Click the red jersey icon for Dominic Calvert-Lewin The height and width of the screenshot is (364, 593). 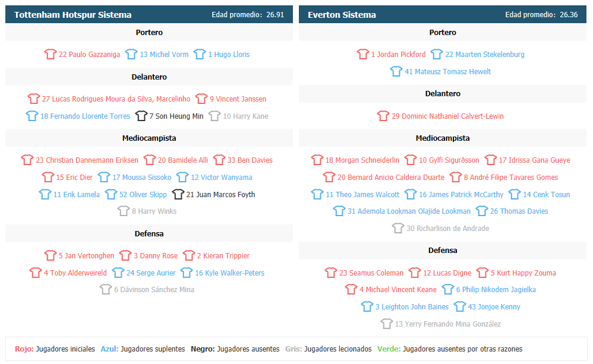383,116
